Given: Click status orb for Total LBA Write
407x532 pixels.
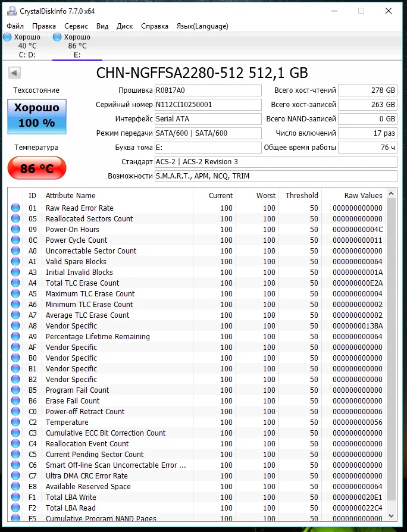Looking at the screenshot, I should point(15,497).
